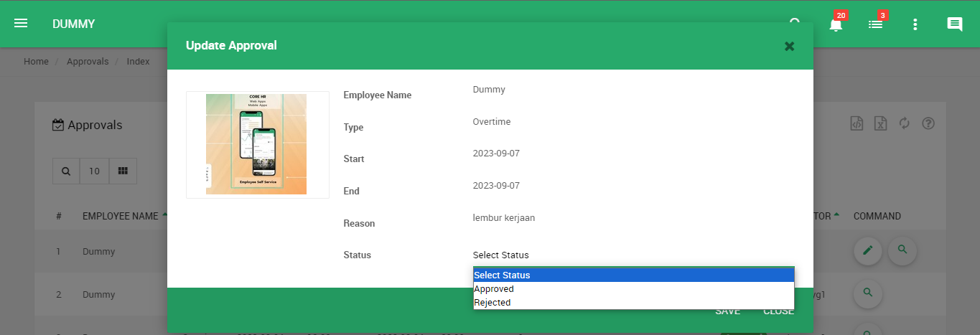Close the Update Approval dialog with X

(789, 46)
